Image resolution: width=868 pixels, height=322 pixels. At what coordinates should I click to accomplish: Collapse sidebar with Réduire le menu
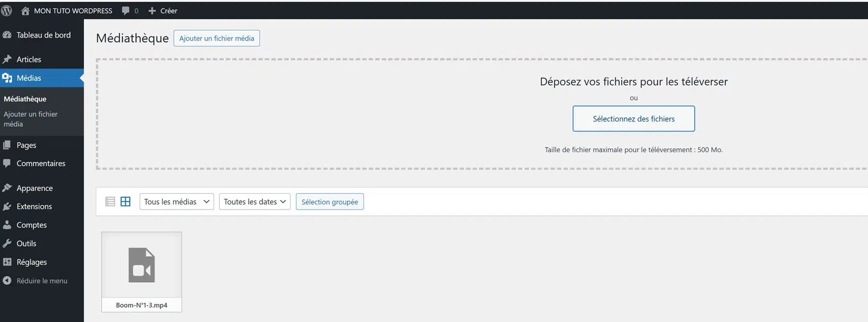point(42,281)
